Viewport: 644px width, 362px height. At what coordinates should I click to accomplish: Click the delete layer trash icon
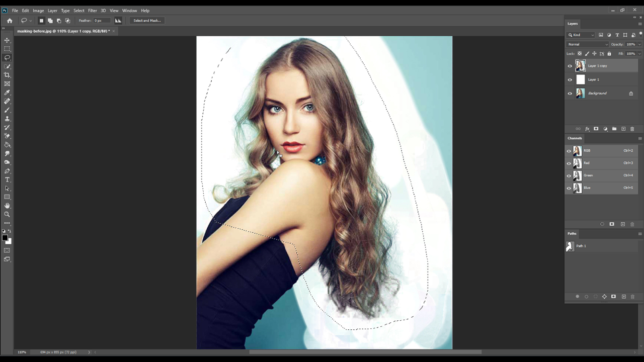click(632, 129)
